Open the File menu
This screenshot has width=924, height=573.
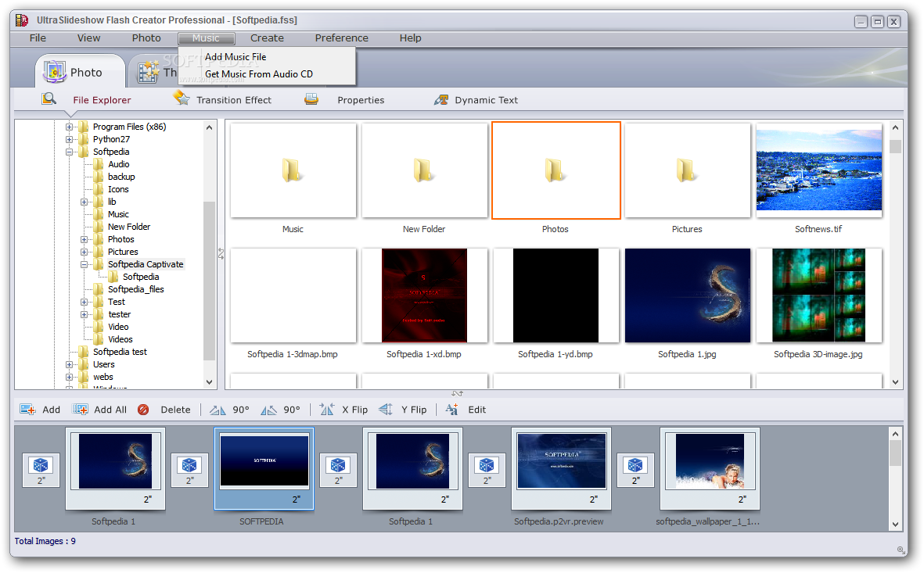[38, 38]
